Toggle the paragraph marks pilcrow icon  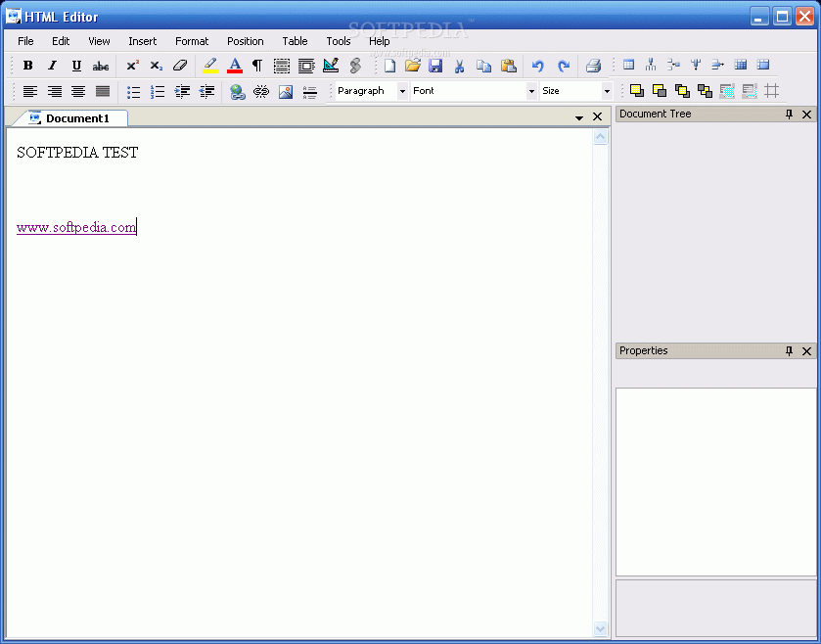[257, 66]
